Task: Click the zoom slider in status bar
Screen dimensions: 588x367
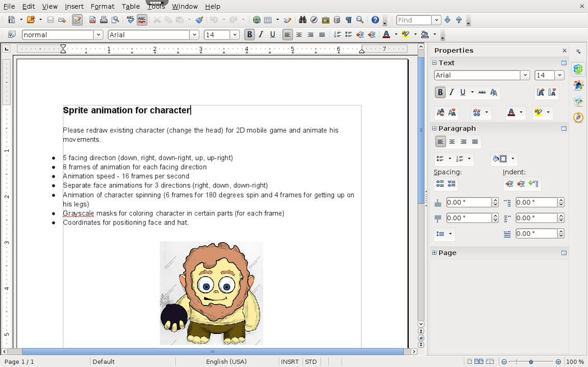Action: pos(531,362)
